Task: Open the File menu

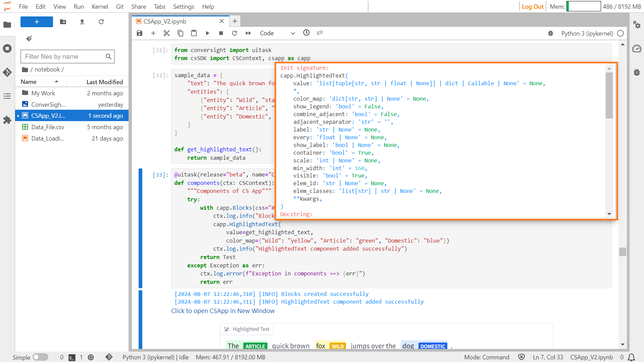Action: [23, 6]
